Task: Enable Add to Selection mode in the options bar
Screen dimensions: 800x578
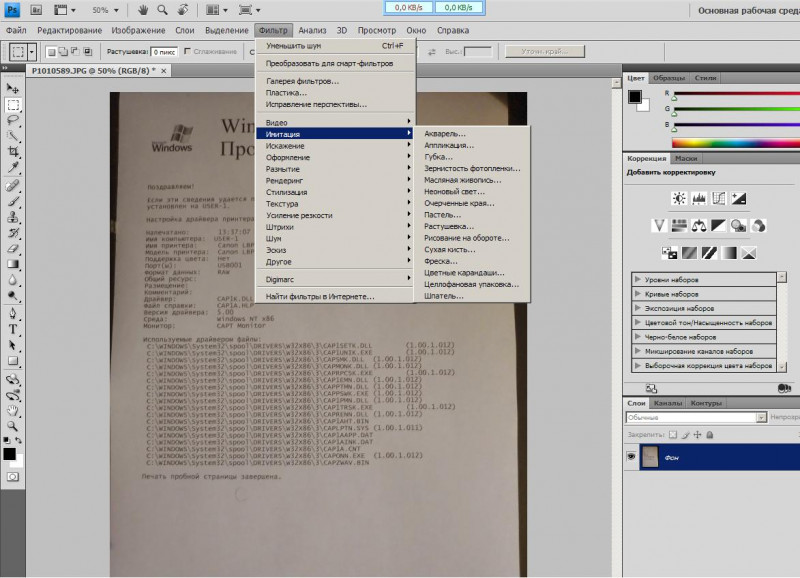Action: [x=63, y=51]
